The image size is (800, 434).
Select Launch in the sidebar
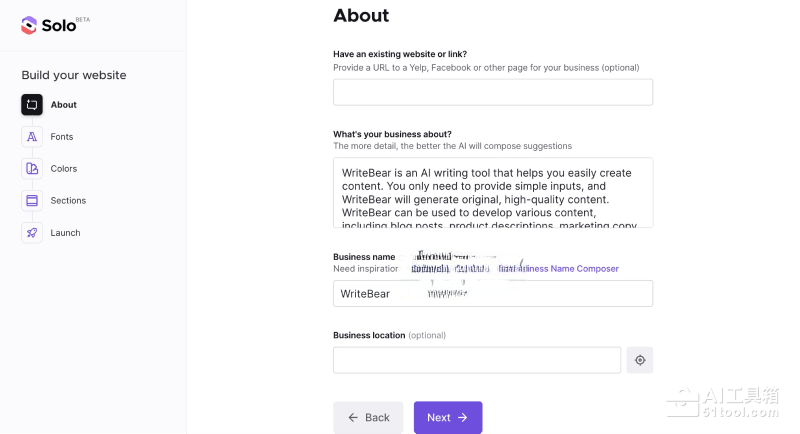[65, 233]
